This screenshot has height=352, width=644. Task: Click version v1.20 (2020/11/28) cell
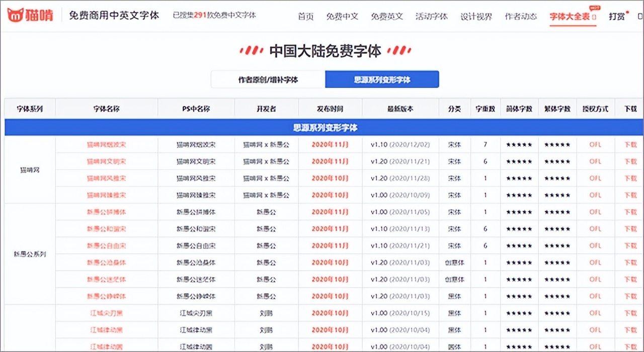pyautogui.click(x=400, y=179)
